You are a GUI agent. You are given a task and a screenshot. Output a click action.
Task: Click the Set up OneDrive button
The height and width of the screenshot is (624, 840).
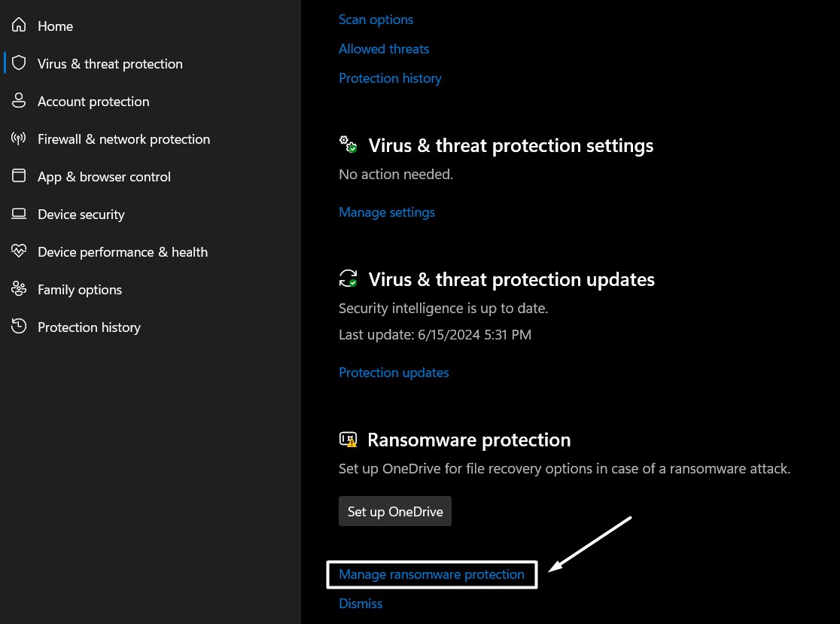tap(395, 511)
